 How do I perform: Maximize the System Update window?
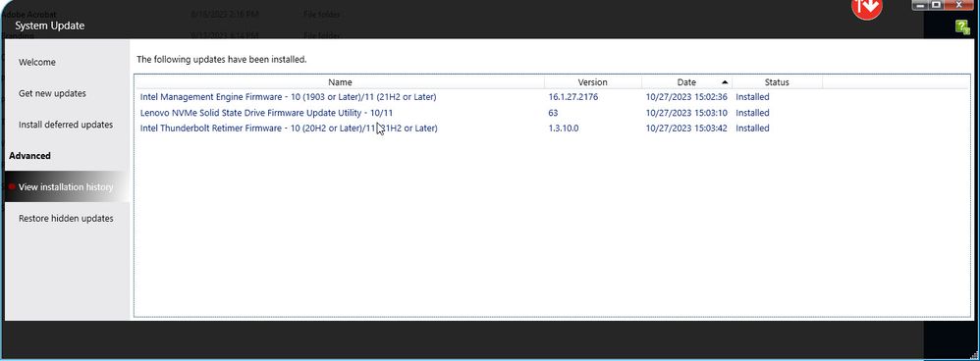936,5
